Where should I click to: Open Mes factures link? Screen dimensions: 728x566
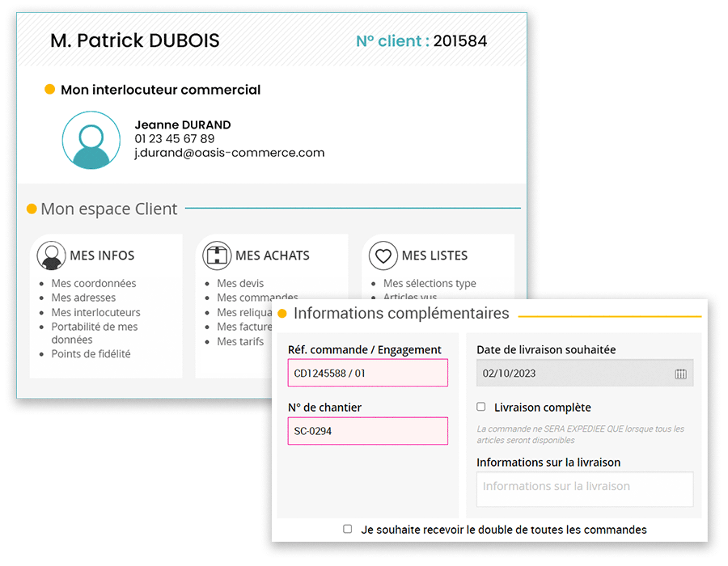[244, 327]
